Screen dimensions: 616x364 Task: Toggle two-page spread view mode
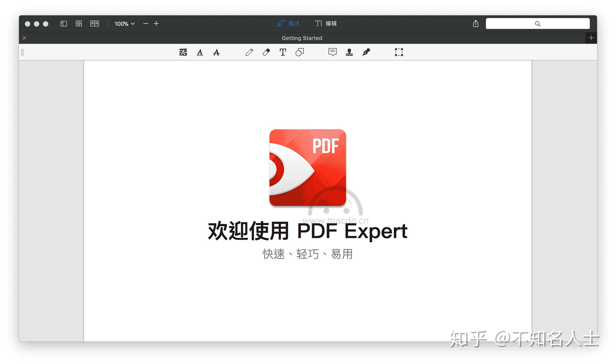tap(95, 23)
